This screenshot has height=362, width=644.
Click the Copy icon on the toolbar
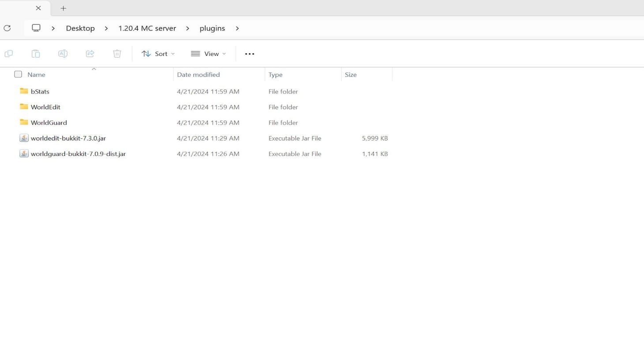[8, 53]
